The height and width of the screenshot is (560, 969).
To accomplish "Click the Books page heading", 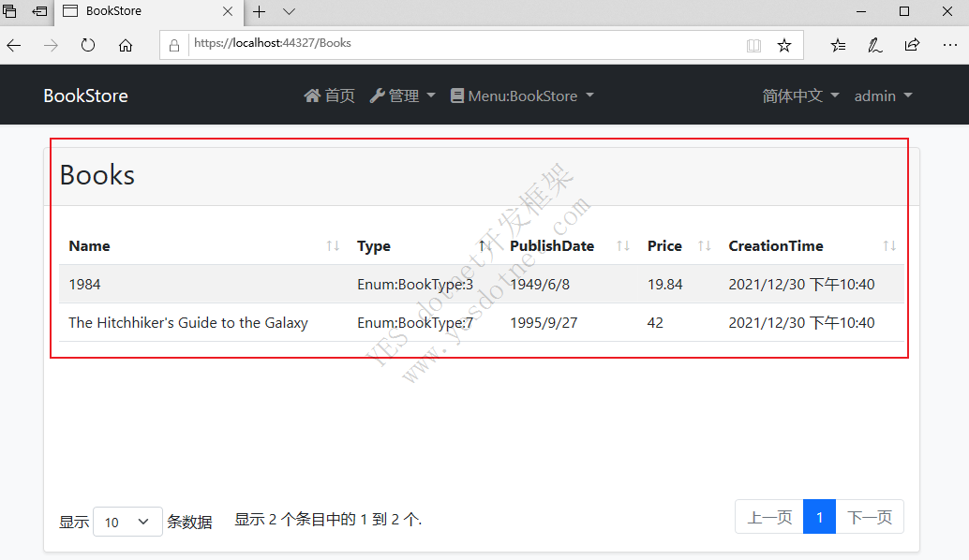I will (97, 175).
